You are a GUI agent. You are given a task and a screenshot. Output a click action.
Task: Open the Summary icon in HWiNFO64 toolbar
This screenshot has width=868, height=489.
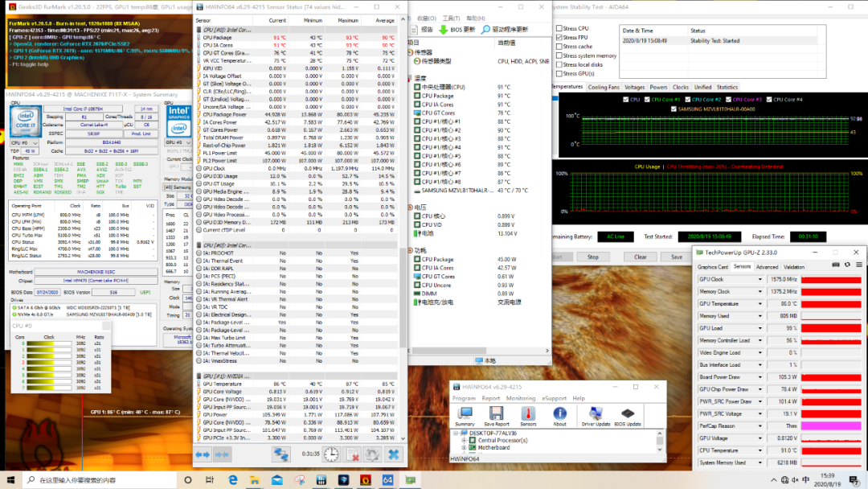tap(465, 413)
